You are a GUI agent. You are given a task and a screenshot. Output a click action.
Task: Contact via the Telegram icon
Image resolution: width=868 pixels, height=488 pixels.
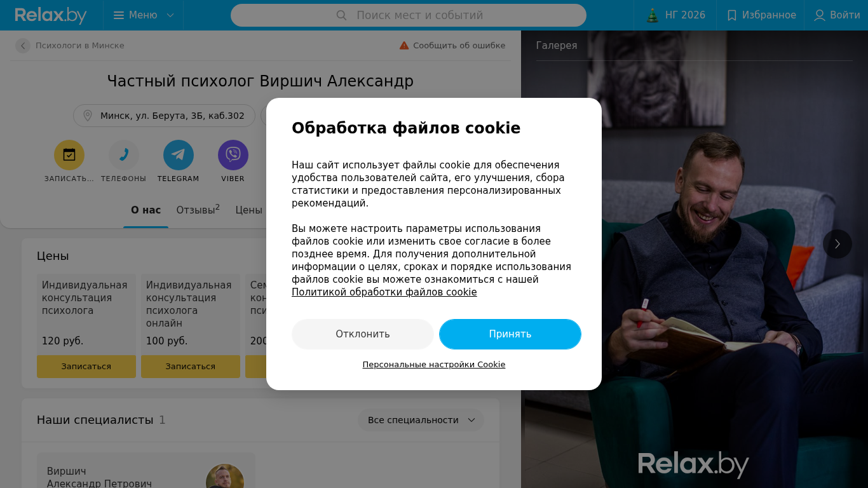[179, 155]
